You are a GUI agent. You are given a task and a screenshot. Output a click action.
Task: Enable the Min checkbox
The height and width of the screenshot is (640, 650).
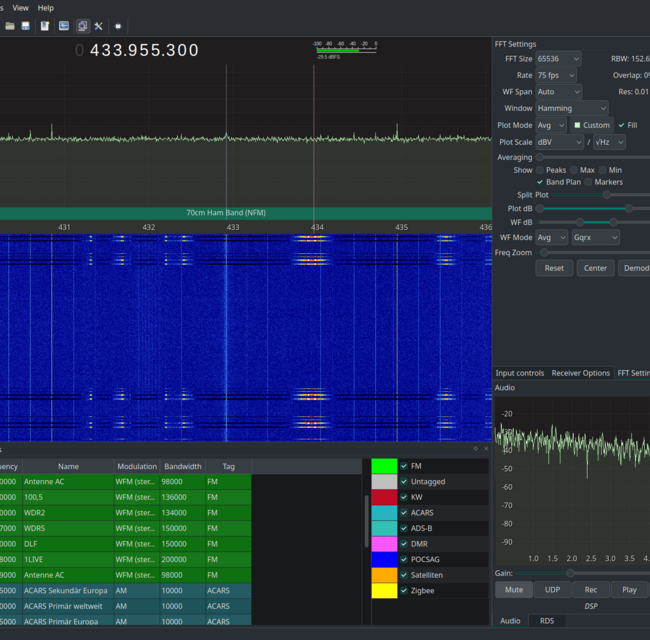603,170
